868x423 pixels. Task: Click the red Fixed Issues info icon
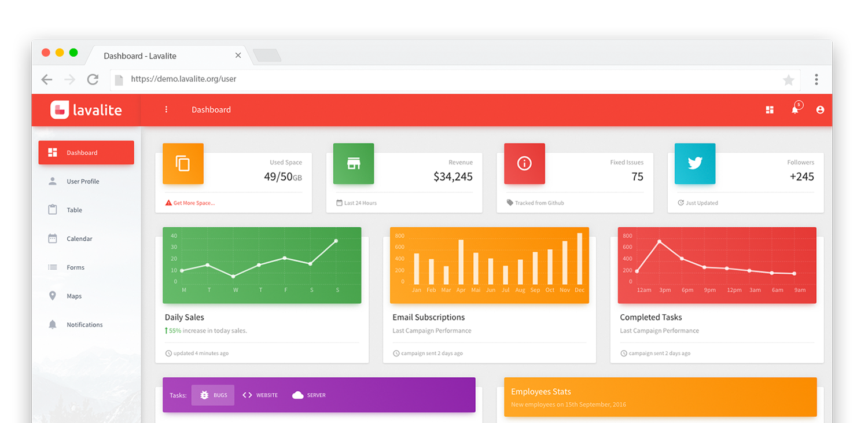pos(524,164)
